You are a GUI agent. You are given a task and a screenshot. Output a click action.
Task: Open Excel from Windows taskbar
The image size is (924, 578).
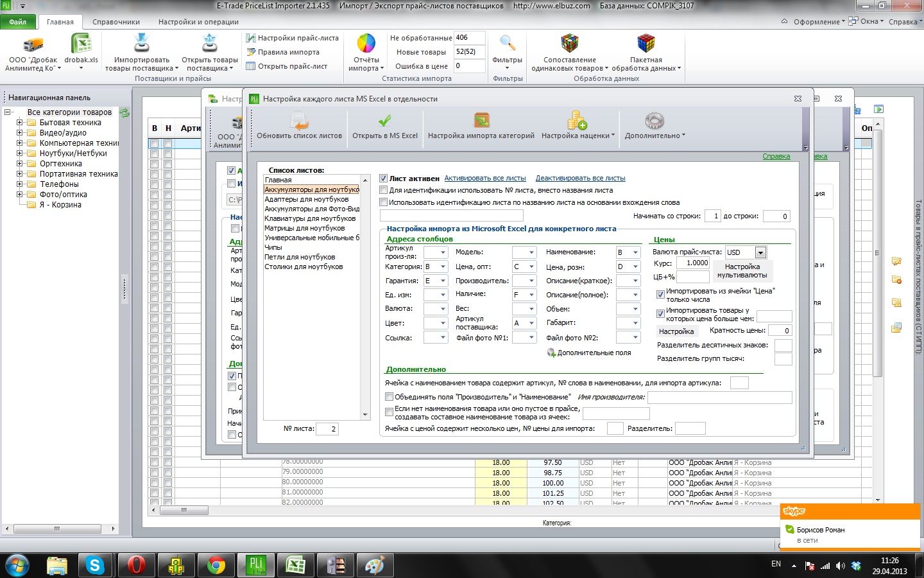point(295,565)
